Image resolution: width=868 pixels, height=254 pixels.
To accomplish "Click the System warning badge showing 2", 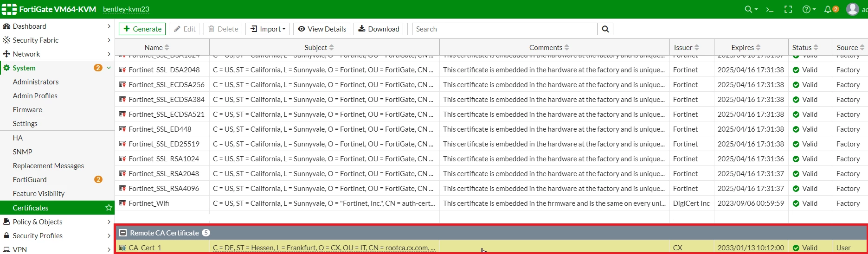I will [98, 68].
